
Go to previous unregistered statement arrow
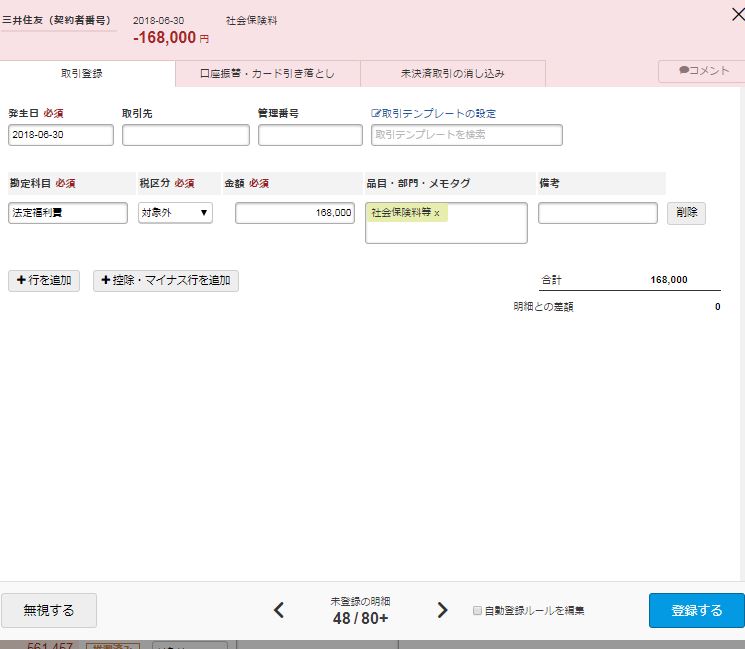coord(279,610)
